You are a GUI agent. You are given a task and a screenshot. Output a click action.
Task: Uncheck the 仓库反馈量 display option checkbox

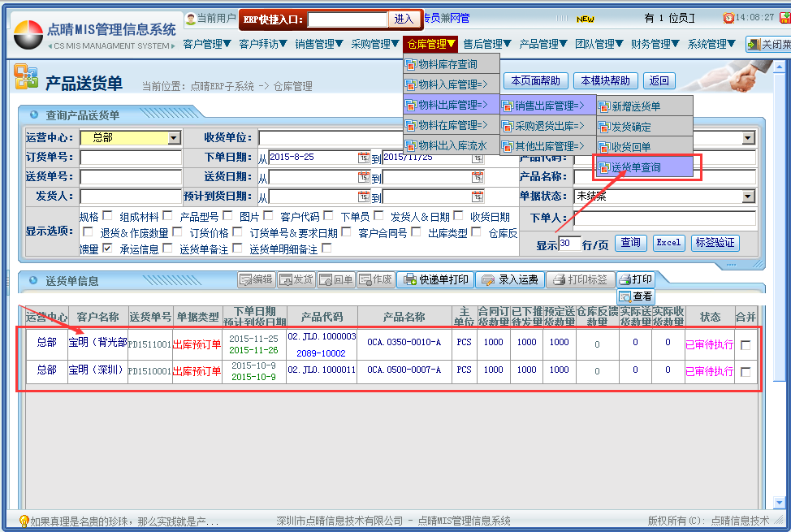(107, 249)
